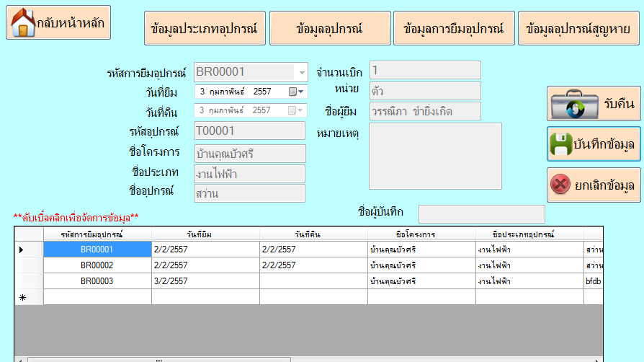Open calendar icon in วันที่ยืม date picker
The image size is (644, 362).
coord(292,92)
